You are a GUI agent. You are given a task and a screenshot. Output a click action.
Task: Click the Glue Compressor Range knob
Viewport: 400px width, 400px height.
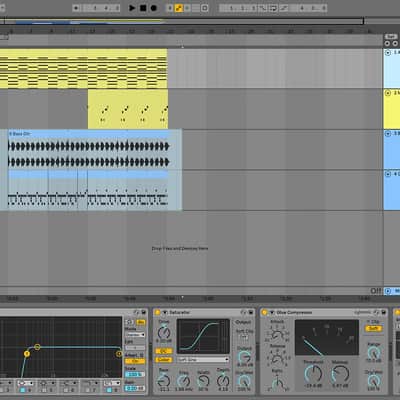click(374, 353)
